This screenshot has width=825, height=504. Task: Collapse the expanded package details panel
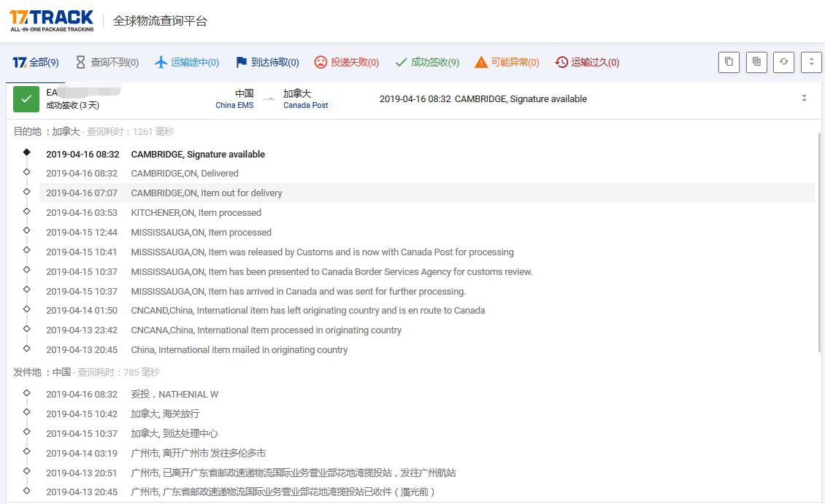(x=804, y=96)
